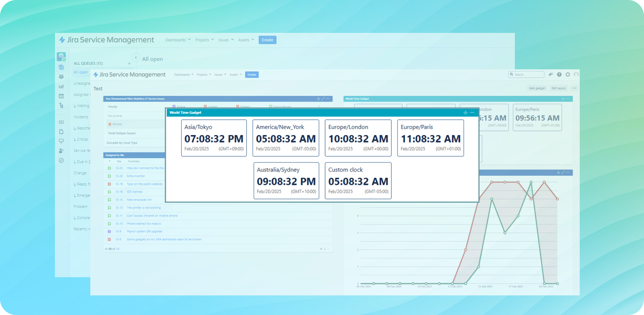Expand the Dashboards dropdown in the queues window
The image size is (644, 315).
(178, 40)
